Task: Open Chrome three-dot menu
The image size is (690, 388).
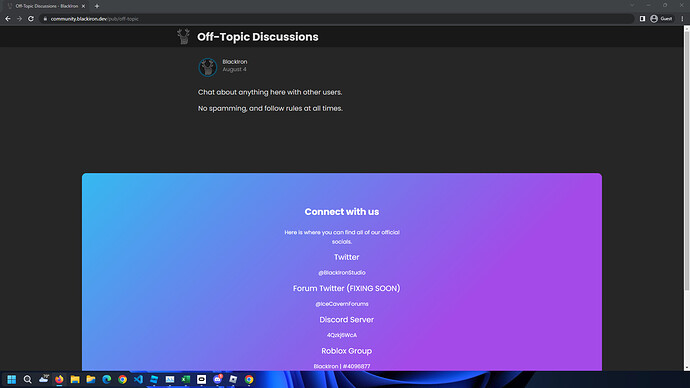Action: pyautogui.click(x=682, y=19)
